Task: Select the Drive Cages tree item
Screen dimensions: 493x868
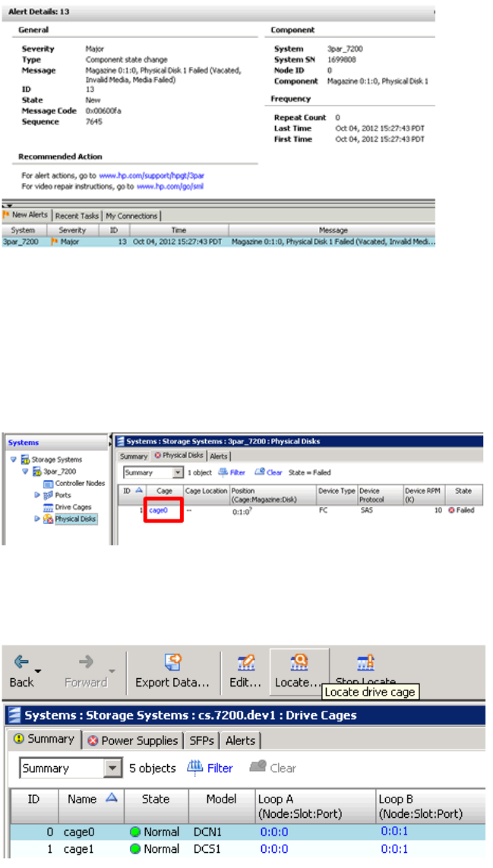Action: tap(73, 507)
